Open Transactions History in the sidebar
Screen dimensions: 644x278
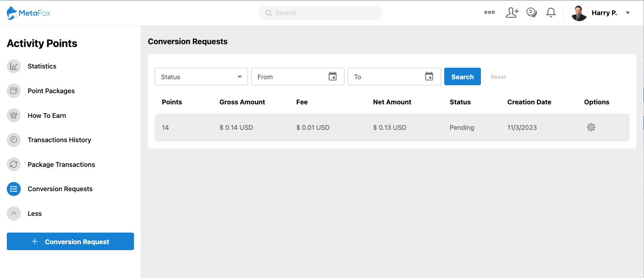[59, 140]
